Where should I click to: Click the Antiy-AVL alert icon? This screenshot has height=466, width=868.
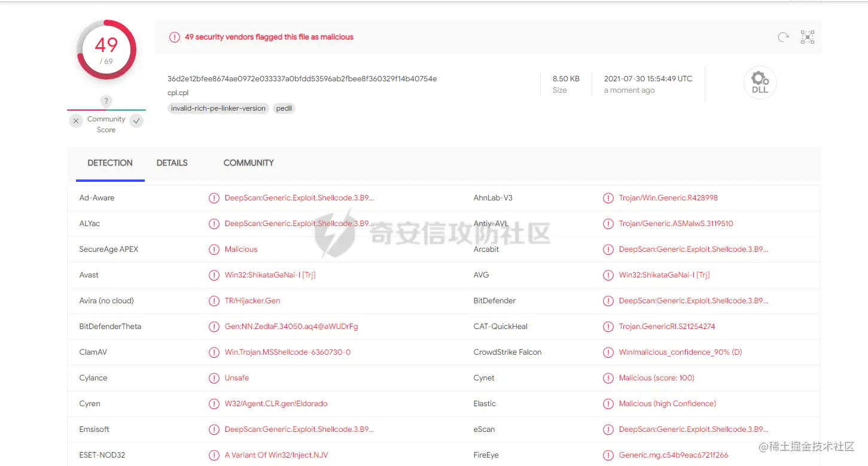click(608, 224)
